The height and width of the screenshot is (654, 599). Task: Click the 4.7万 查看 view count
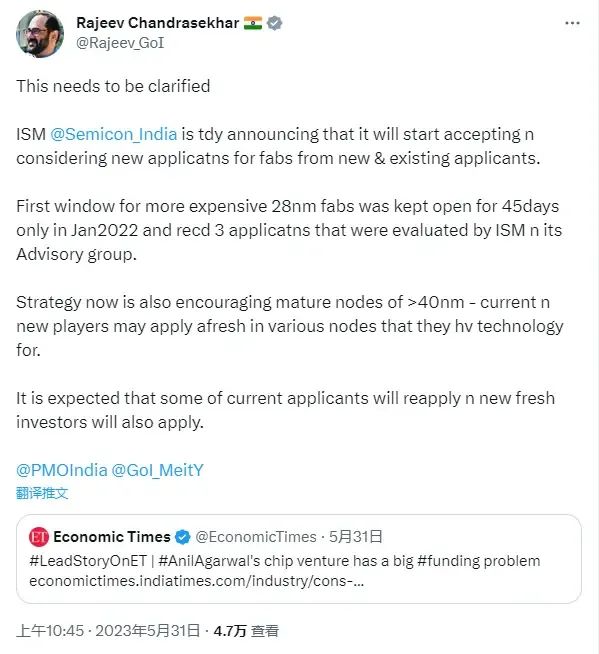[246, 631]
